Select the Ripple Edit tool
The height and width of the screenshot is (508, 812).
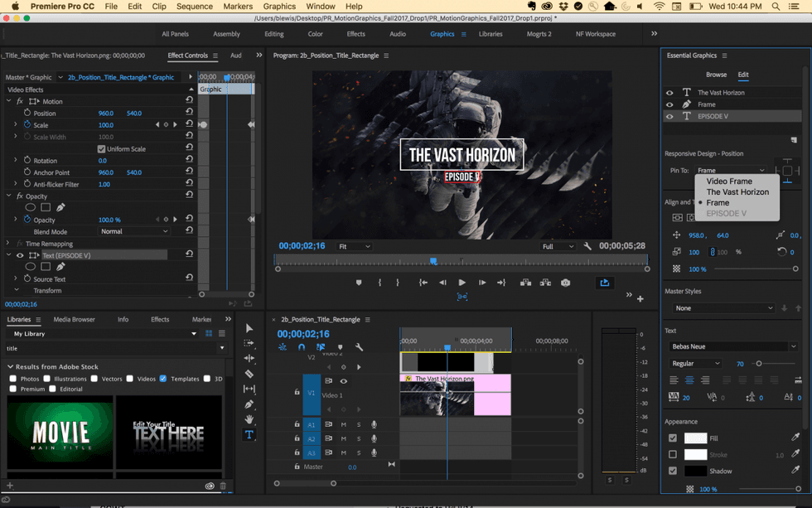pos(249,358)
